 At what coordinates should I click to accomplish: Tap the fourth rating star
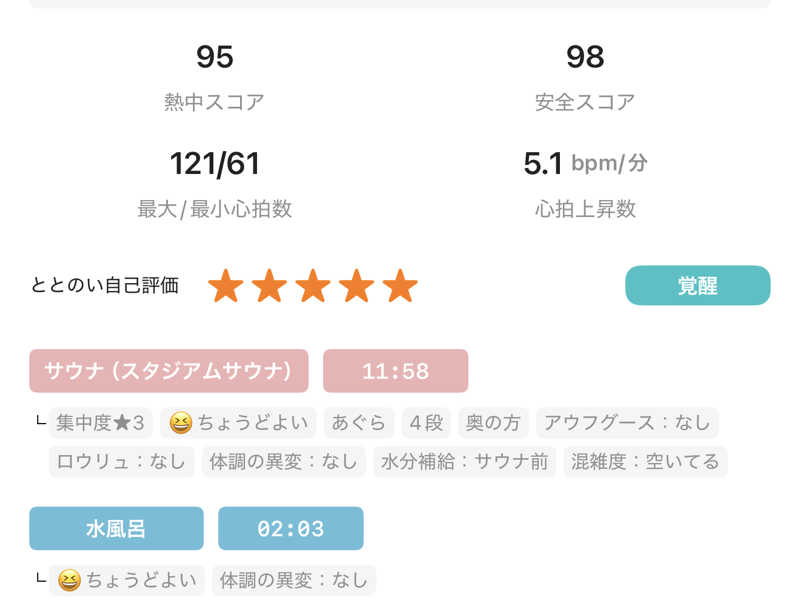(x=357, y=286)
